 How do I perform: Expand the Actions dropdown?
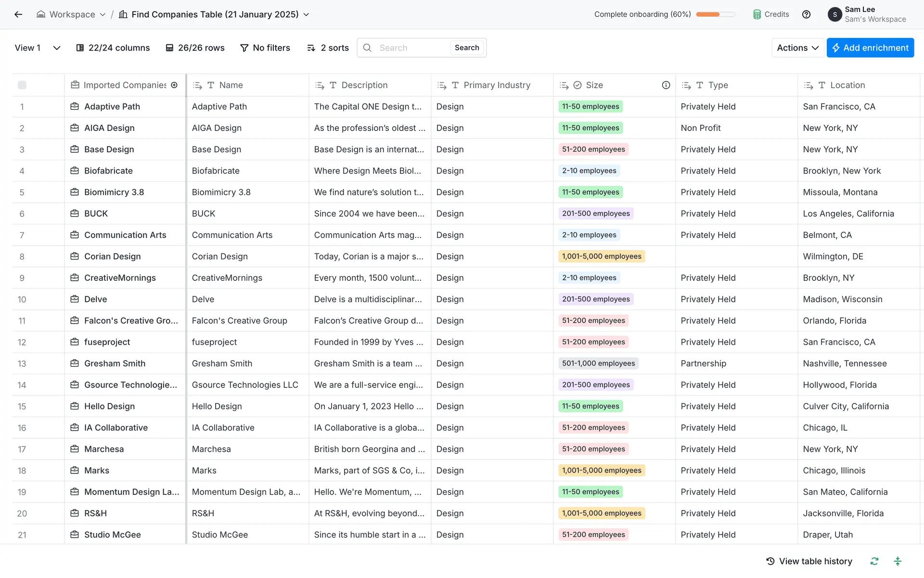(797, 48)
